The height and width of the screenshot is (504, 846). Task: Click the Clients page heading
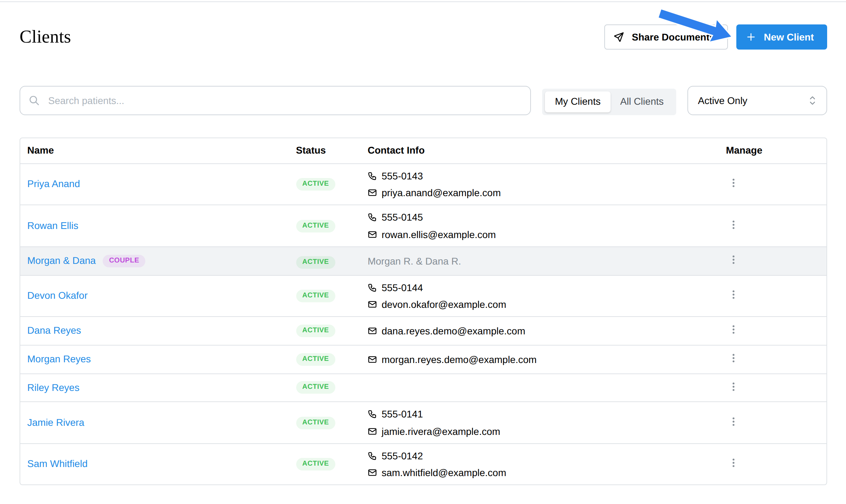click(45, 37)
